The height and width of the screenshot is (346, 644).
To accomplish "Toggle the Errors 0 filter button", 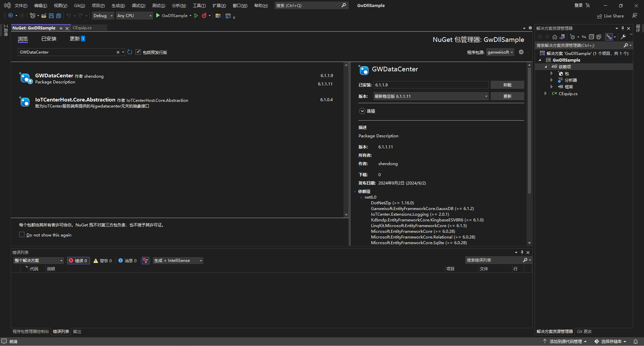I will pos(78,261).
